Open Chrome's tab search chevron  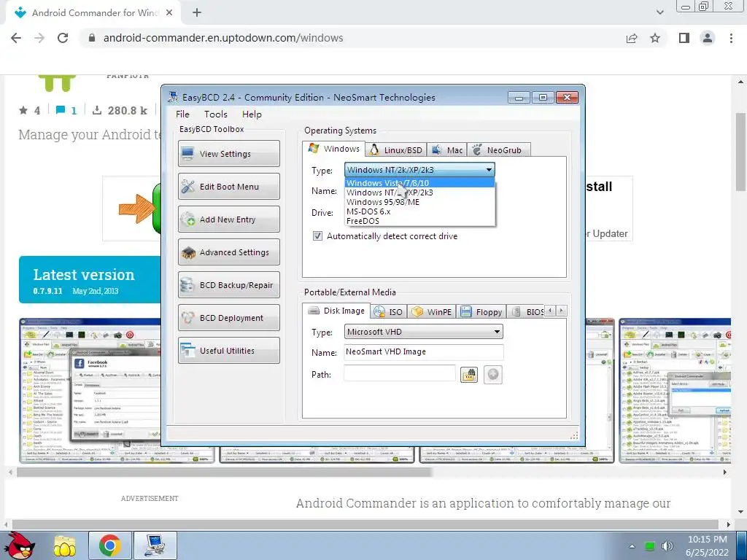659,12
